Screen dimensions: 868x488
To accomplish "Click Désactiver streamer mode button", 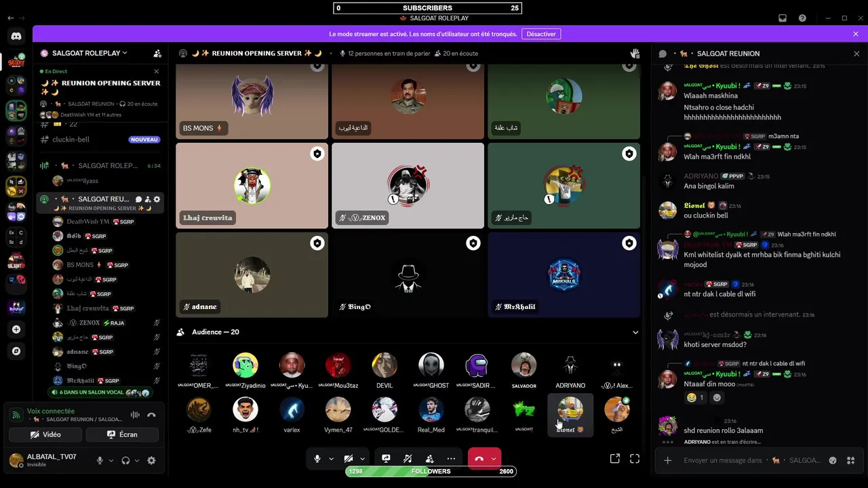I will coord(541,34).
